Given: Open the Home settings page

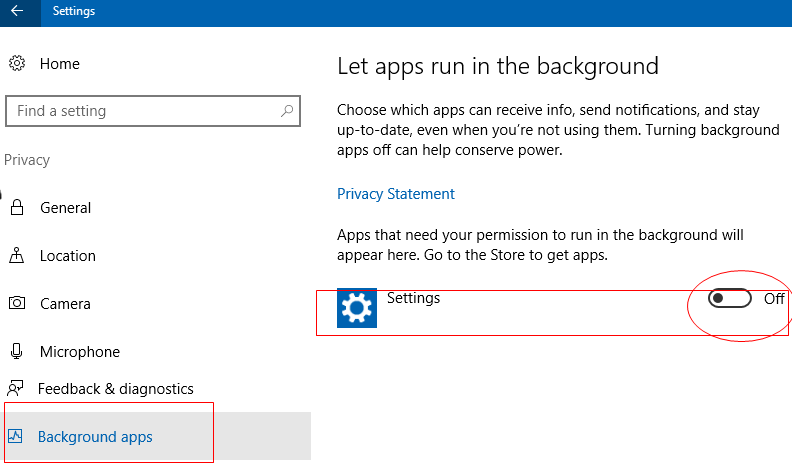Looking at the screenshot, I should (60, 64).
